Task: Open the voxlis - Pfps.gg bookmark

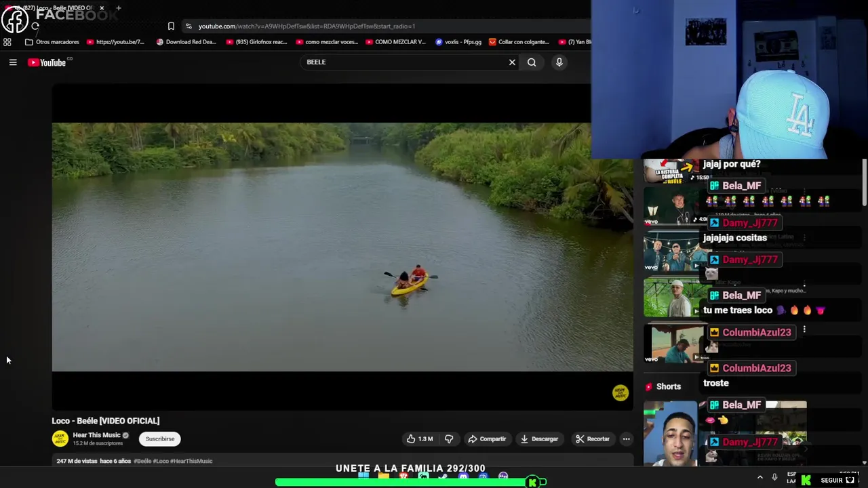Action: (x=458, y=42)
